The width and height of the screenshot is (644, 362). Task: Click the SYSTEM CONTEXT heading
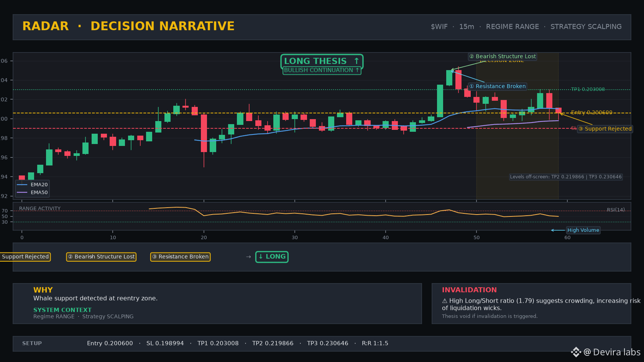tap(62, 310)
